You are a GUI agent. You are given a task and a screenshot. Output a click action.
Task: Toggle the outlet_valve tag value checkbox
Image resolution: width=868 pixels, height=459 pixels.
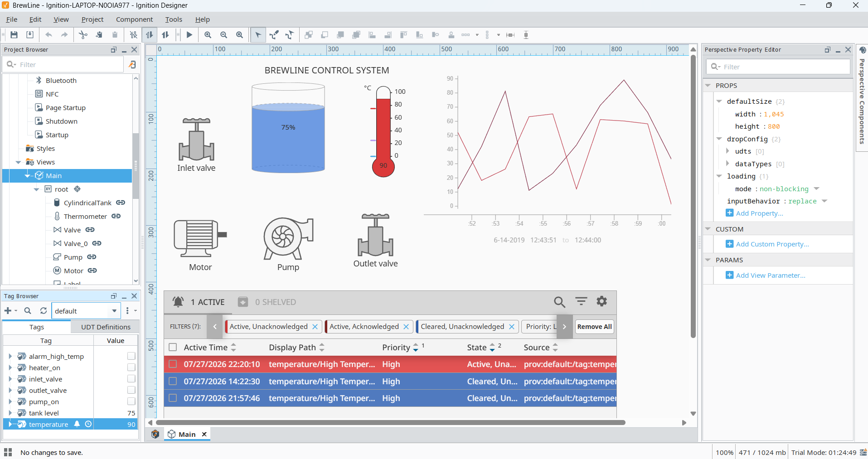click(x=131, y=390)
